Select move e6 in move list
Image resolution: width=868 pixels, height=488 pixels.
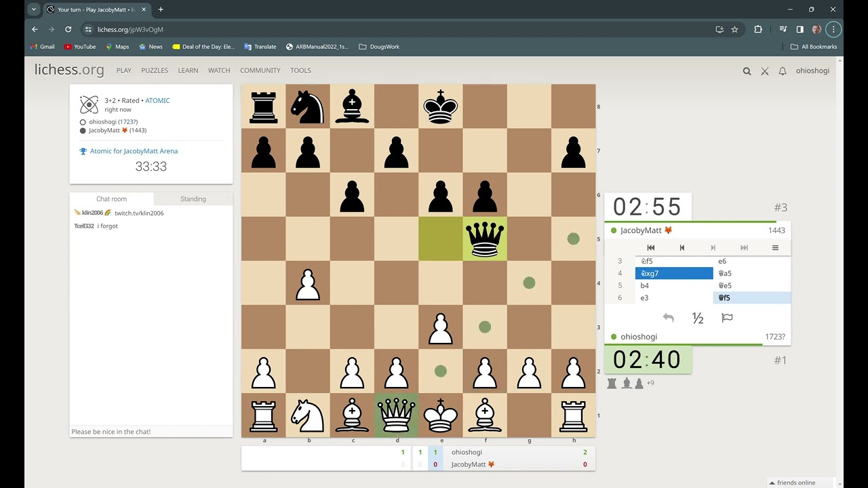pyautogui.click(x=752, y=261)
